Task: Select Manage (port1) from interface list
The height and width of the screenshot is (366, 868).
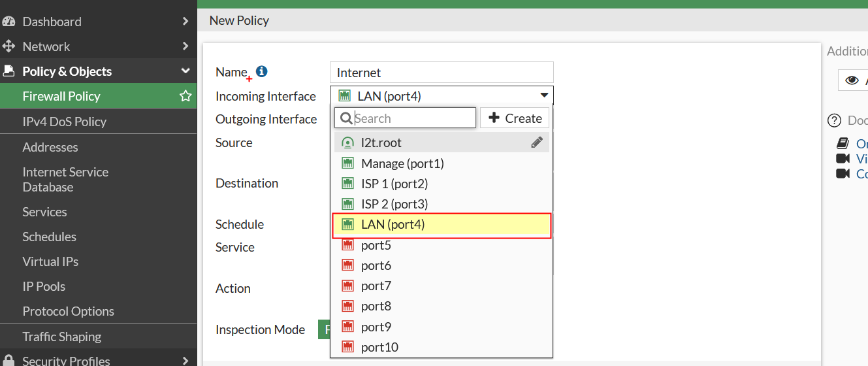Action: [x=402, y=163]
